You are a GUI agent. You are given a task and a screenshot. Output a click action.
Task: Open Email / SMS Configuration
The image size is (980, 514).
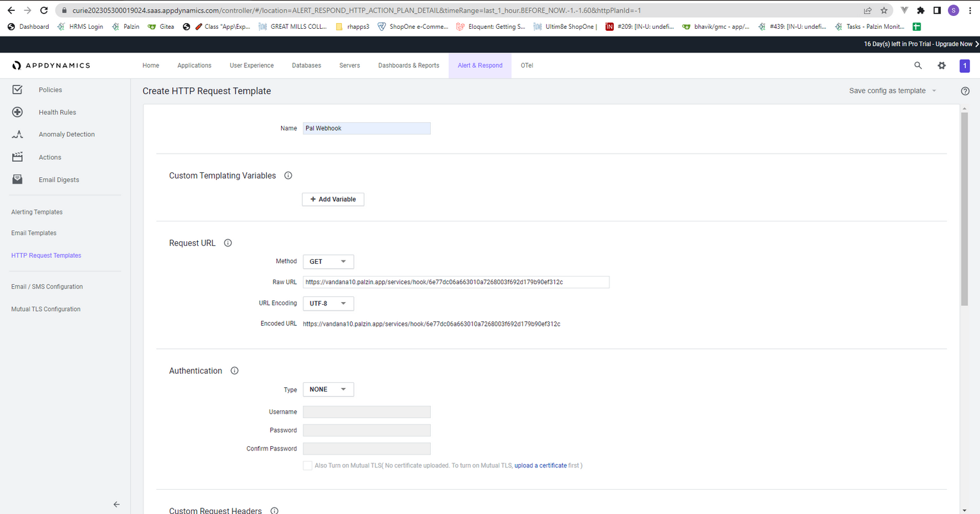coord(47,287)
